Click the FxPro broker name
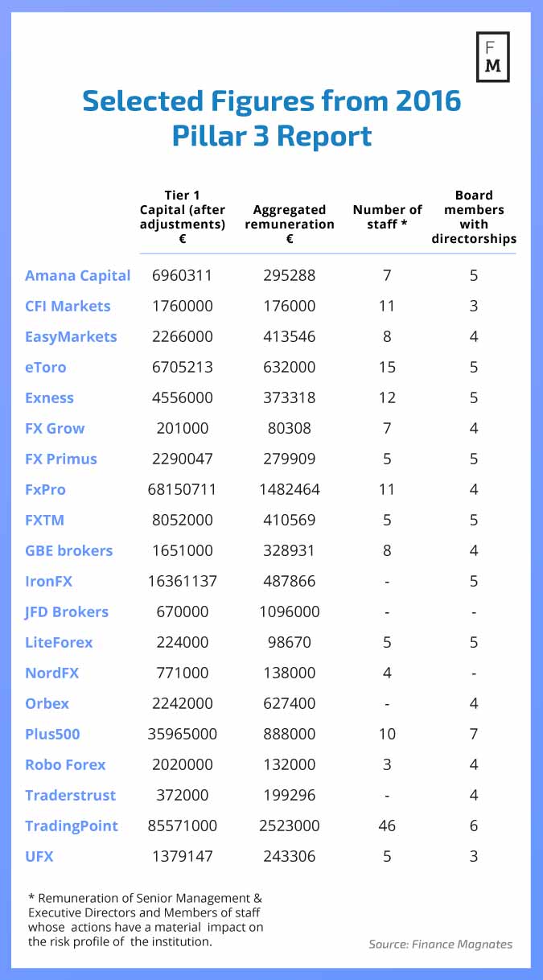The image size is (543, 980). point(45,489)
